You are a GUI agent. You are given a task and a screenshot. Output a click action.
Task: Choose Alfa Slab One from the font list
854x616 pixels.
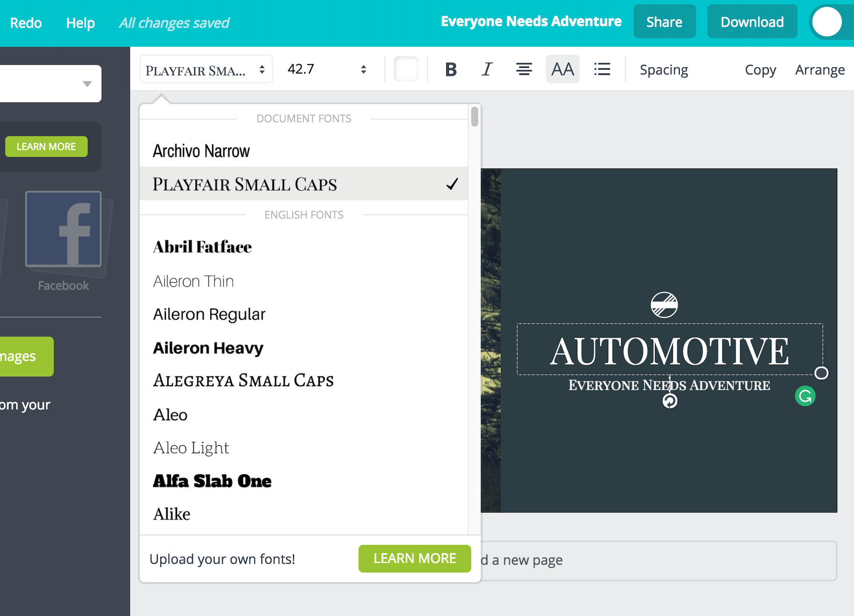click(212, 481)
